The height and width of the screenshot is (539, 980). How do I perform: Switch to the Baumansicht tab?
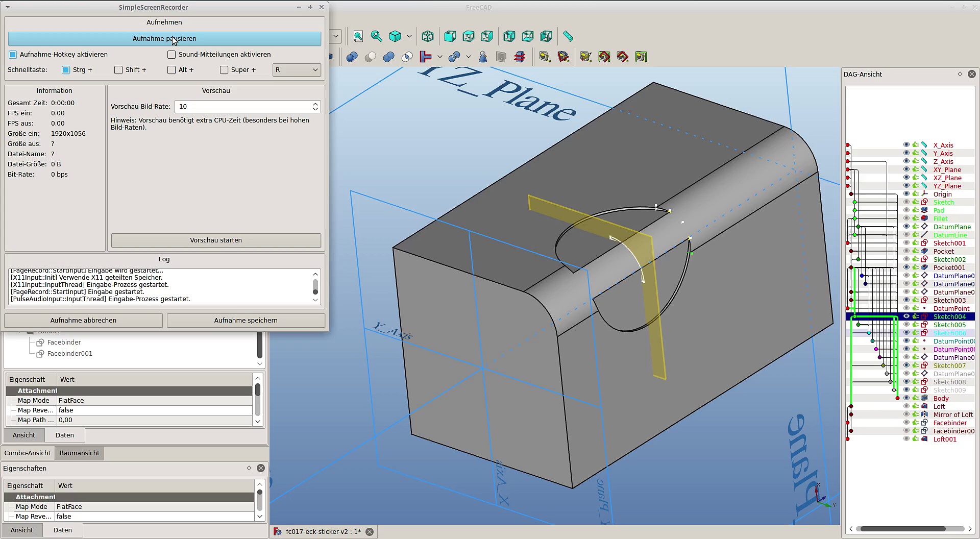click(79, 453)
